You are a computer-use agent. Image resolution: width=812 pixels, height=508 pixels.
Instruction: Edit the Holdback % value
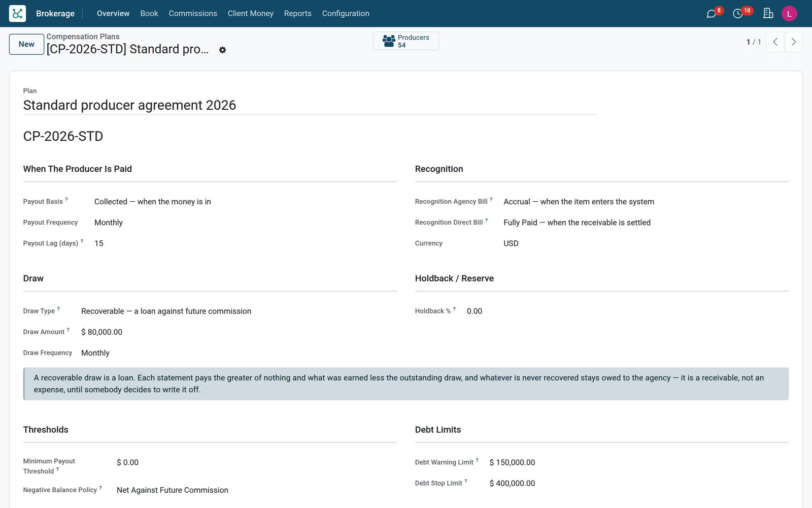(x=628, y=311)
